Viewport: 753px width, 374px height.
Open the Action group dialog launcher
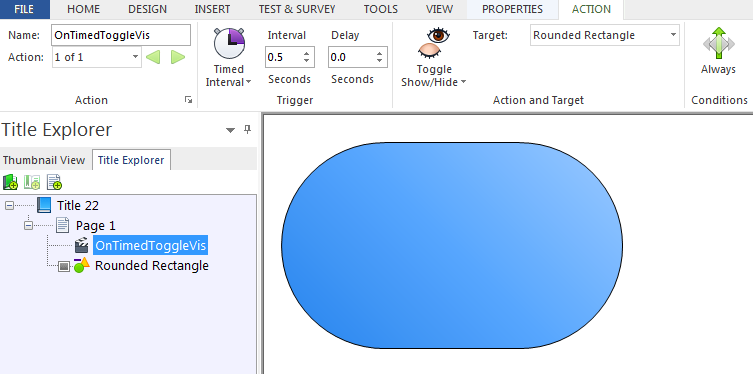coord(188,100)
